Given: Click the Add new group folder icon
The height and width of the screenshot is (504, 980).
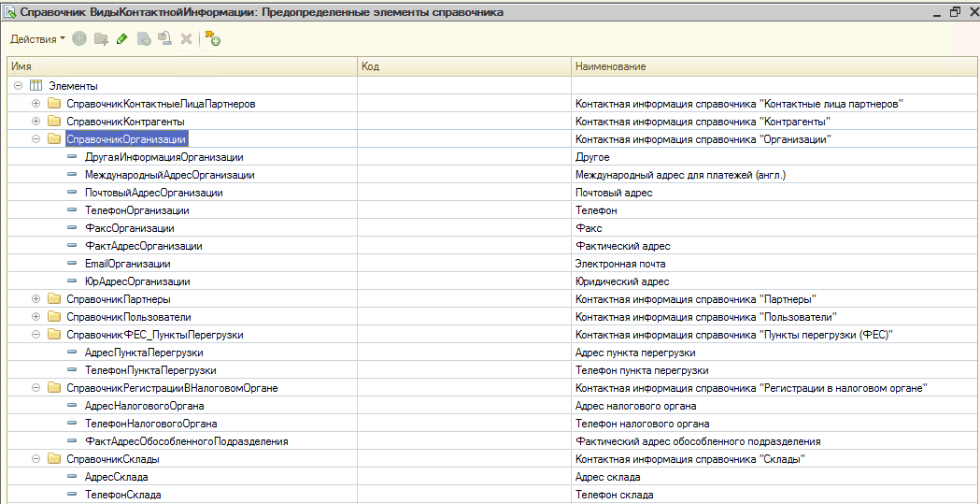Looking at the screenshot, I should coord(101,39).
